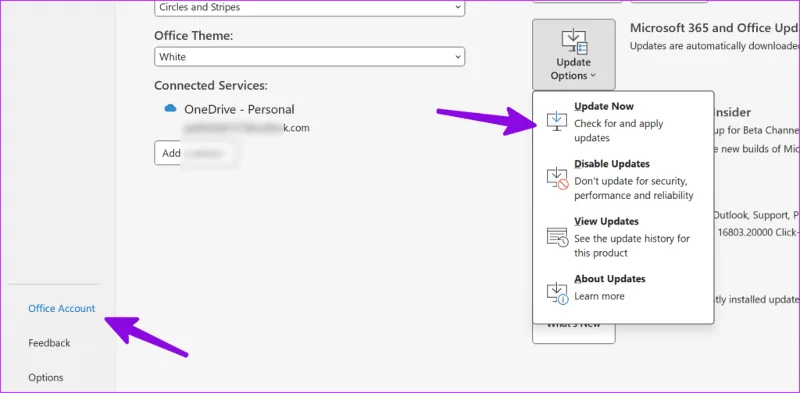Click the Connected Services heading

point(211,85)
